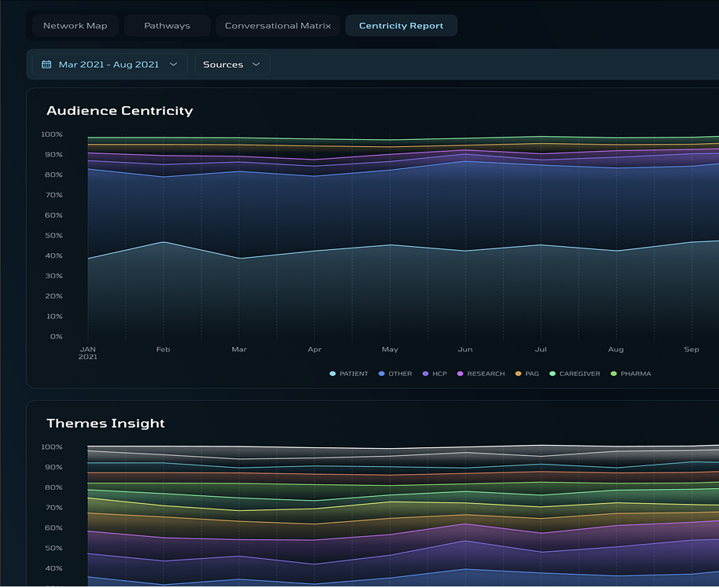
Task: Open the Sources dropdown
Action: 233,64
